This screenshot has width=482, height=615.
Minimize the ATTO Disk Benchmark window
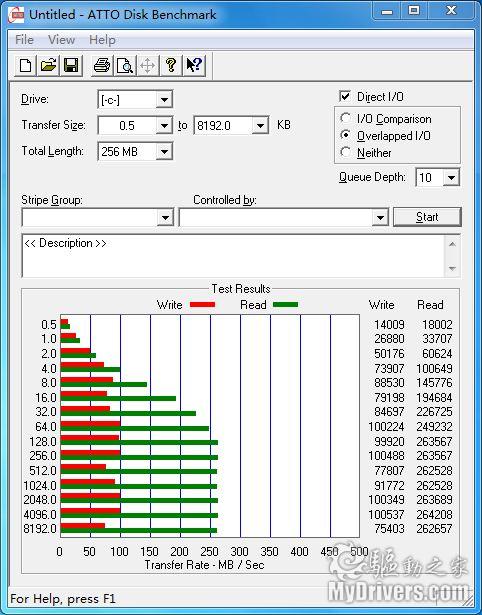point(387,11)
